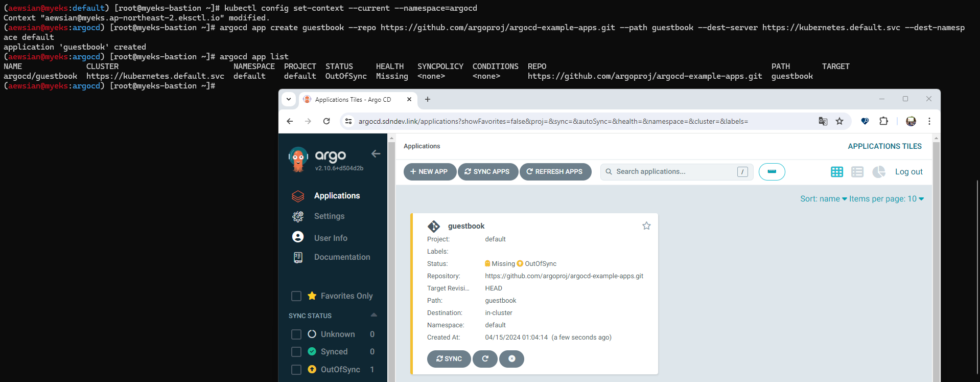Bookmark this page with the star icon
Viewport: 980px width, 382px height.
point(839,121)
